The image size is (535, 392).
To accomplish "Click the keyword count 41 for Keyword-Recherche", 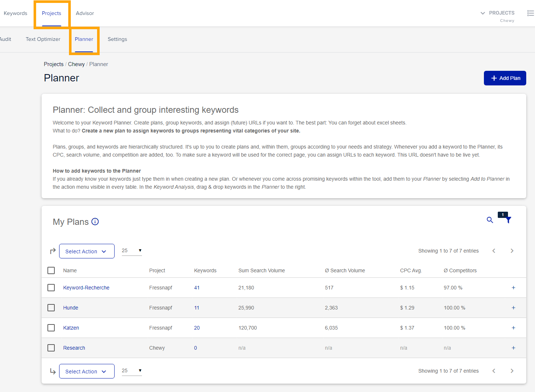I will point(197,288).
